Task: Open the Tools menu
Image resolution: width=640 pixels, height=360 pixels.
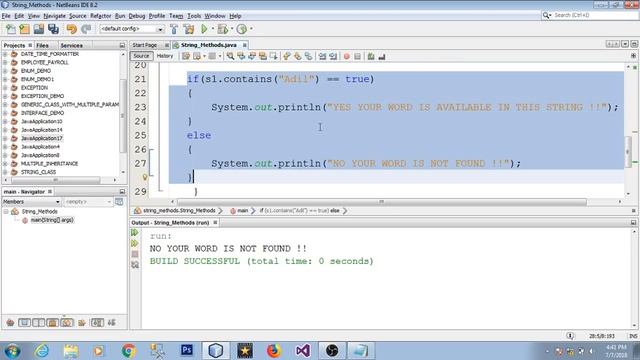Action: [194, 16]
